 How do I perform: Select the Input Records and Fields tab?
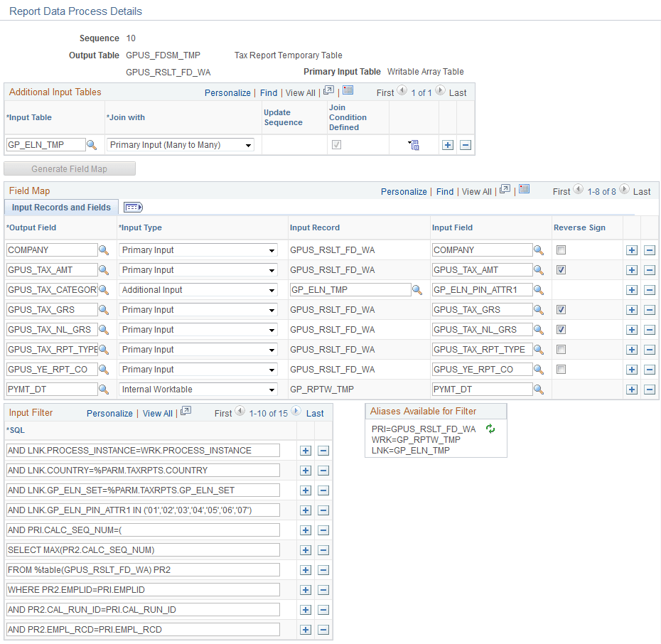61,207
